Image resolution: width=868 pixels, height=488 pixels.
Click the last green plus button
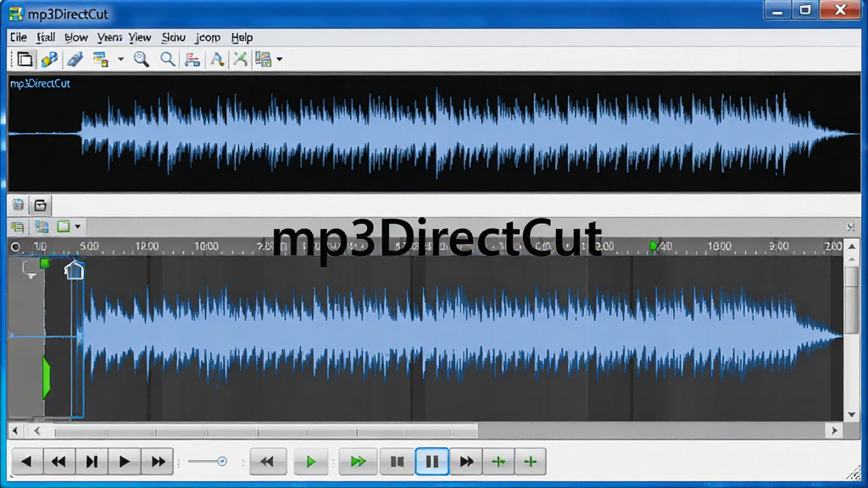coord(531,462)
